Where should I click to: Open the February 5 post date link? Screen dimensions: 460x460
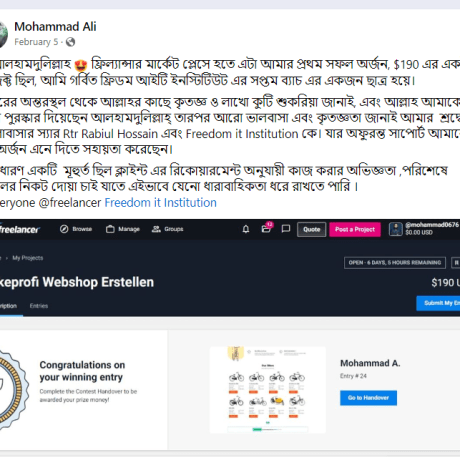point(36,42)
